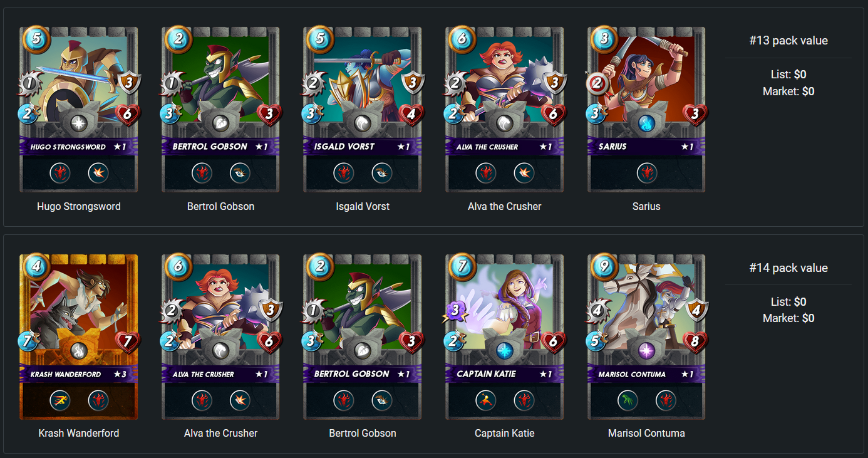Screen dimensions: 868x458
Task: Click the red demon ability icon on Captain Katie
Action: coord(524,400)
